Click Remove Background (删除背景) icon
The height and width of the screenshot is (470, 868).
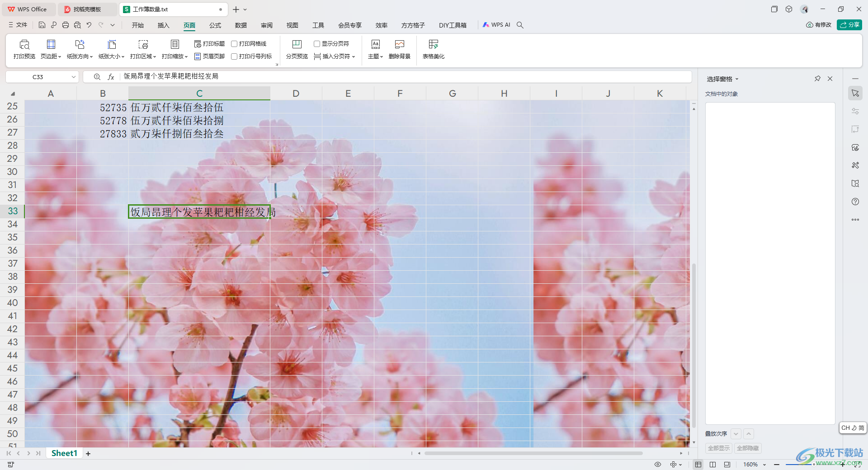tap(399, 44)
